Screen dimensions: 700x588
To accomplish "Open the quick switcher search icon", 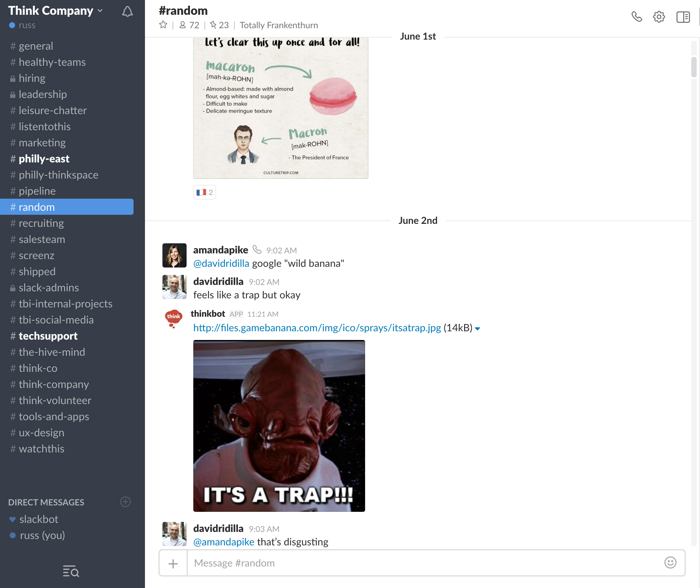I will coord(71,571).
